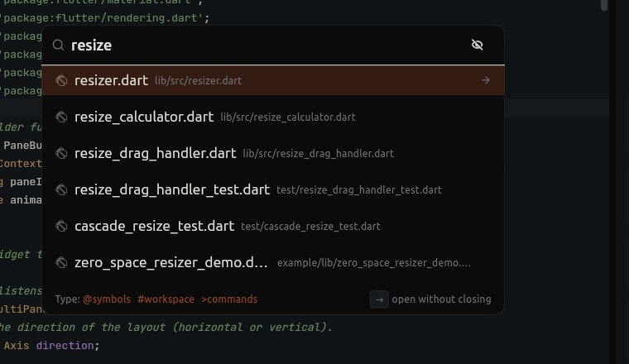Open cascade_resize_test.dart from the results
629x364 pixels.
[273, 226]
